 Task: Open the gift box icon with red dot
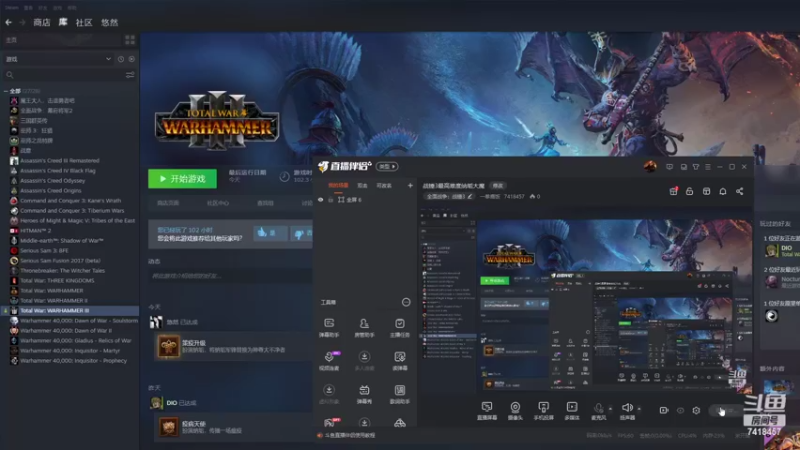point(673,191)
